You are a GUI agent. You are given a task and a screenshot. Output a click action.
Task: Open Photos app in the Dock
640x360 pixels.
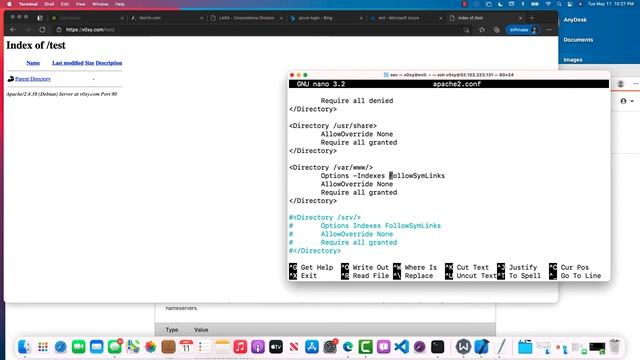[151, 347]
